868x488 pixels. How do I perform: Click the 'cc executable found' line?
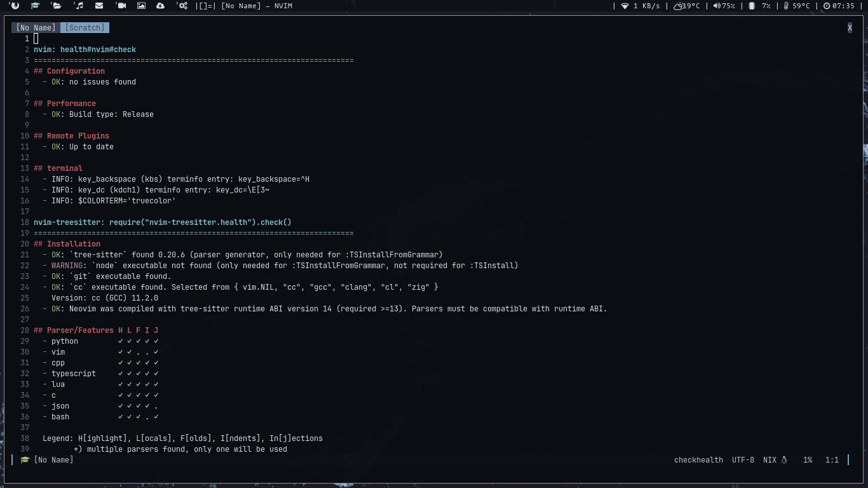pyautogui.click(x=240, y=287)
